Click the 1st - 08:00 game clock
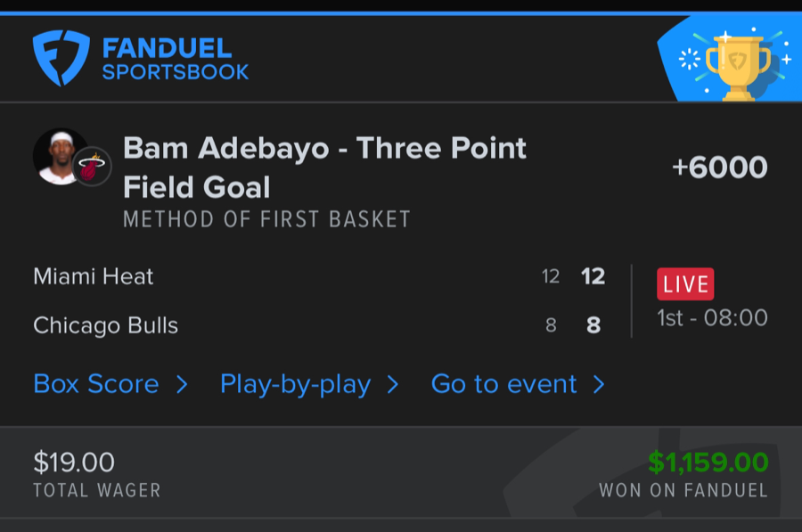The width and height of the screenshot is (802, 532). [712, 318]
